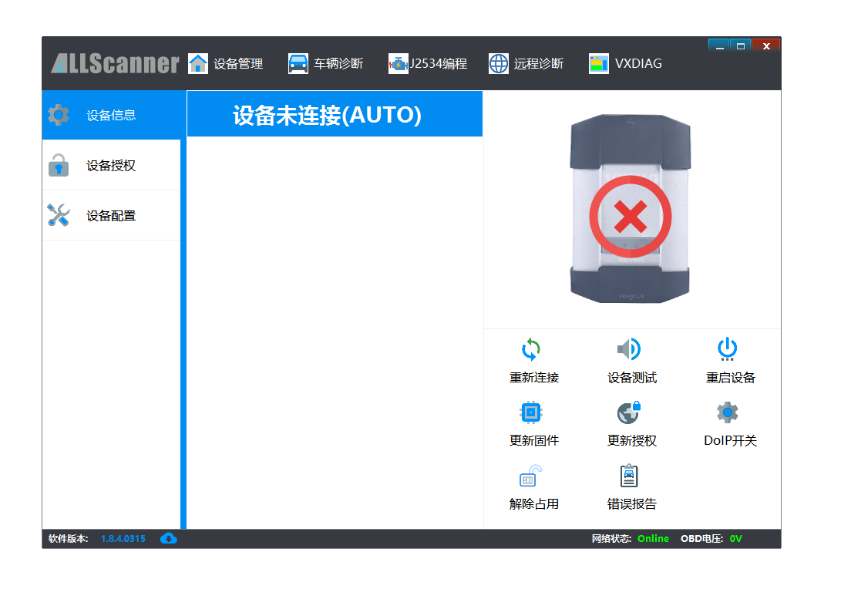Click the software version 1.8.4.0315 link

[123, 538]
